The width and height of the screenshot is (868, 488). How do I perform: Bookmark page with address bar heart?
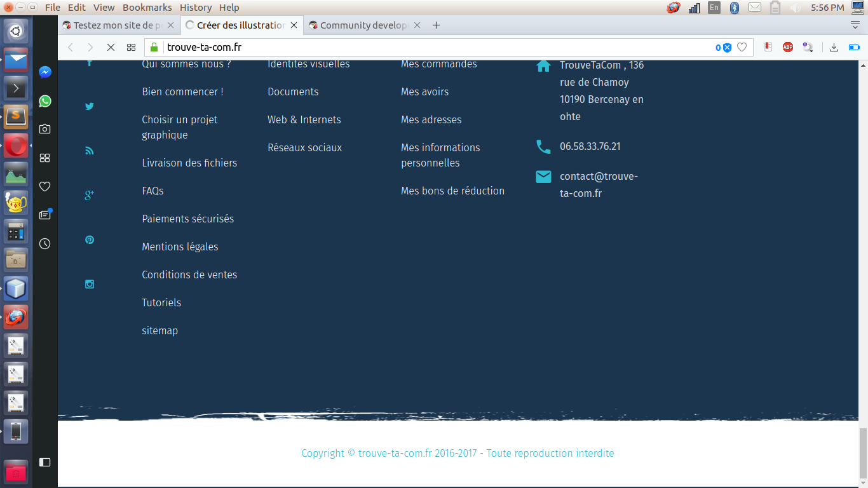[742, 47]
